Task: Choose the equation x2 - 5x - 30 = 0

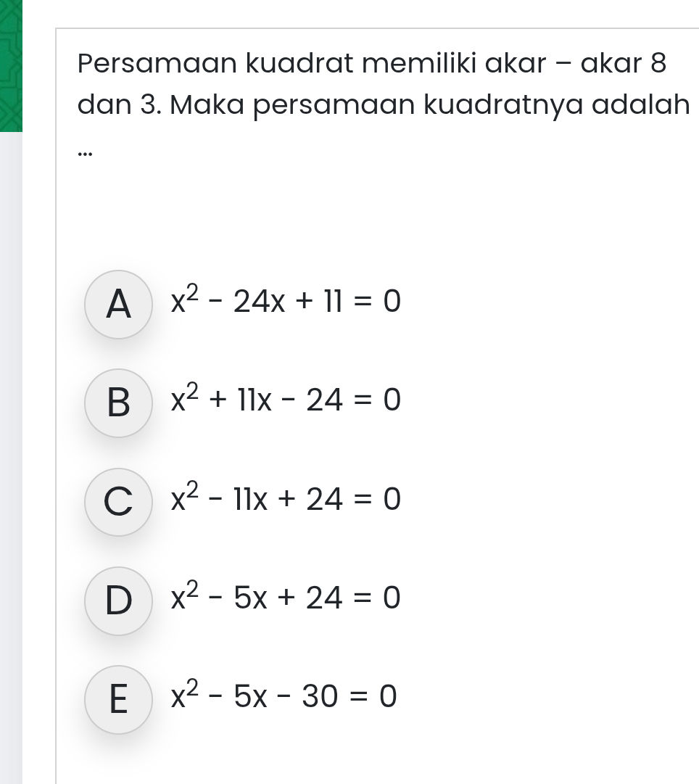Action: pos(283,695)
